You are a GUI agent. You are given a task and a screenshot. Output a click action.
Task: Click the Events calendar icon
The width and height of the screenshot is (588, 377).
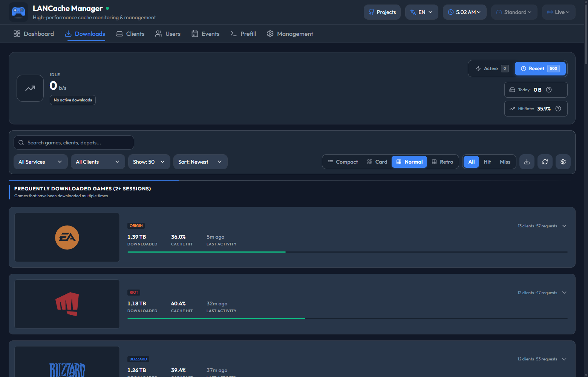pos(195,34)
